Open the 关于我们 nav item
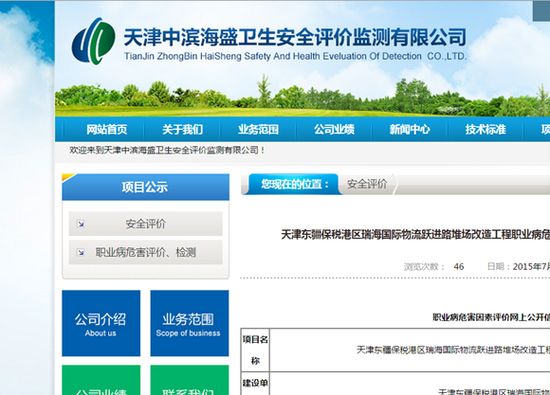 [182, 129]
